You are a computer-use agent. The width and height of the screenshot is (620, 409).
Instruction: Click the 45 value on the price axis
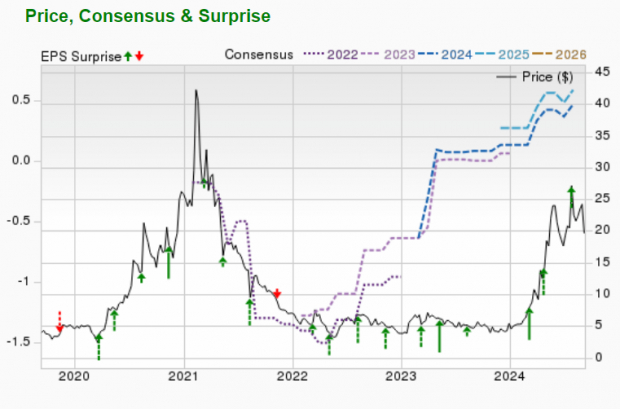(602, 71)
